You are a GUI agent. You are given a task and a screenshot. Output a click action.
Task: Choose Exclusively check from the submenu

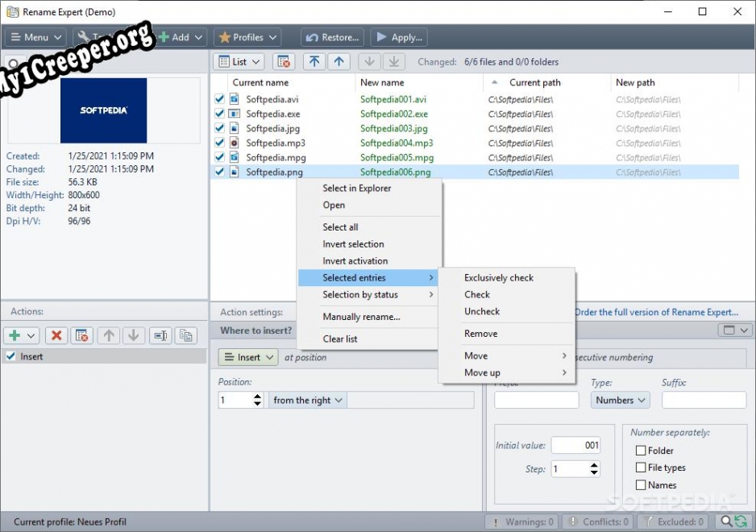(x=499, y=277)
